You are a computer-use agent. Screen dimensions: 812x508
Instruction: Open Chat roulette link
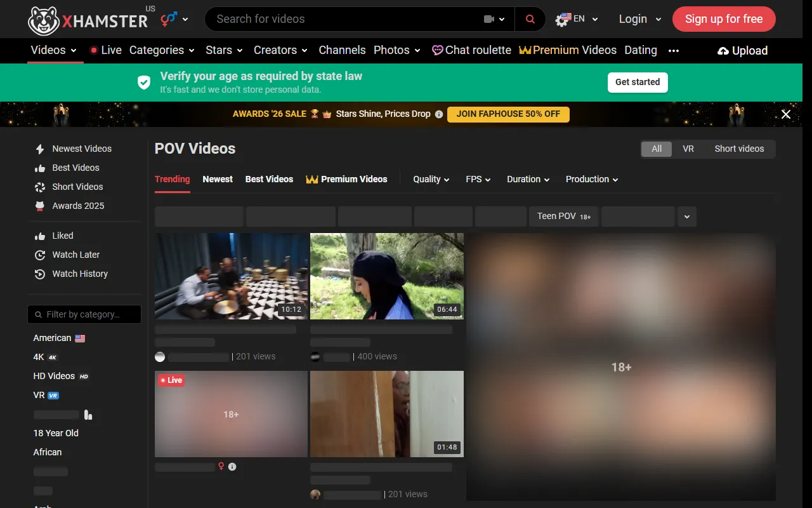tap(471, 50)
